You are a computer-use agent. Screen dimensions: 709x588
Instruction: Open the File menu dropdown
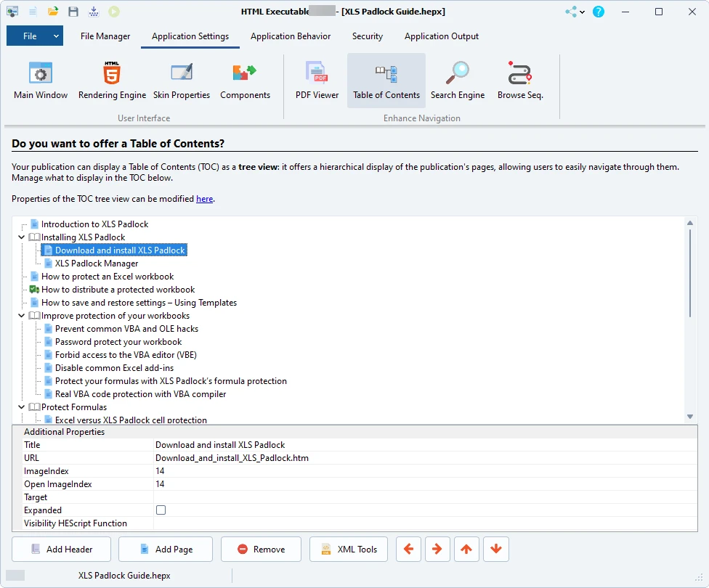(x=56, y=36)
